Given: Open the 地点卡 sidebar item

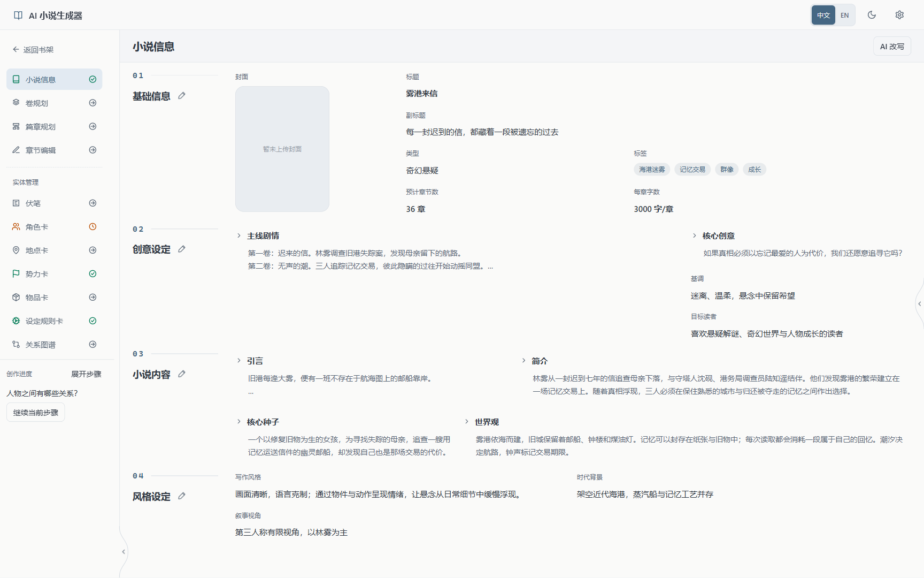Looking at the screenshot, I should tap(55, 250).
